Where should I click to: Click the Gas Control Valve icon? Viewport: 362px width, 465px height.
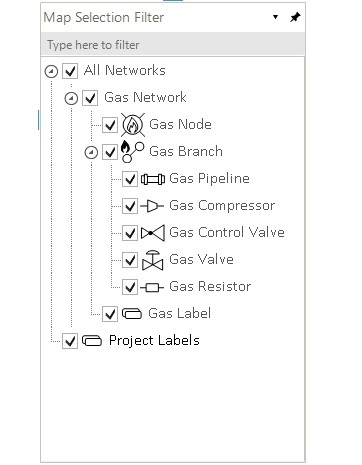coord(153,233)
